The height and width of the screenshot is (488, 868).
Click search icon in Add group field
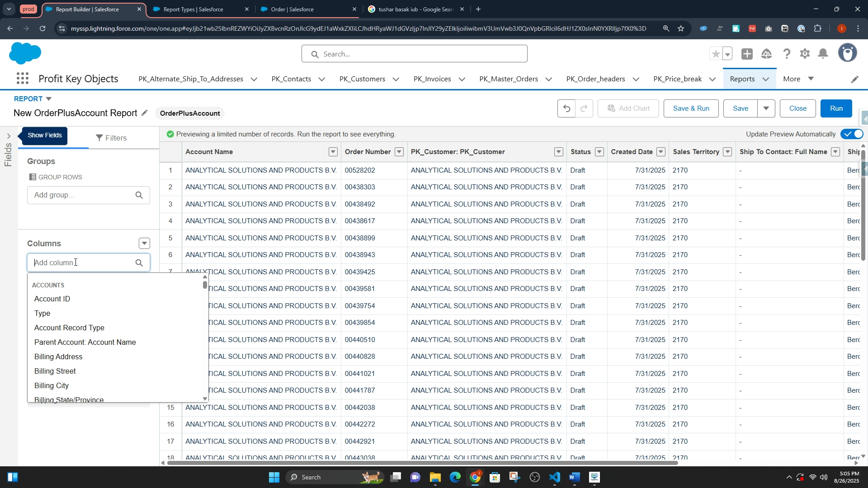coord(139,195)
